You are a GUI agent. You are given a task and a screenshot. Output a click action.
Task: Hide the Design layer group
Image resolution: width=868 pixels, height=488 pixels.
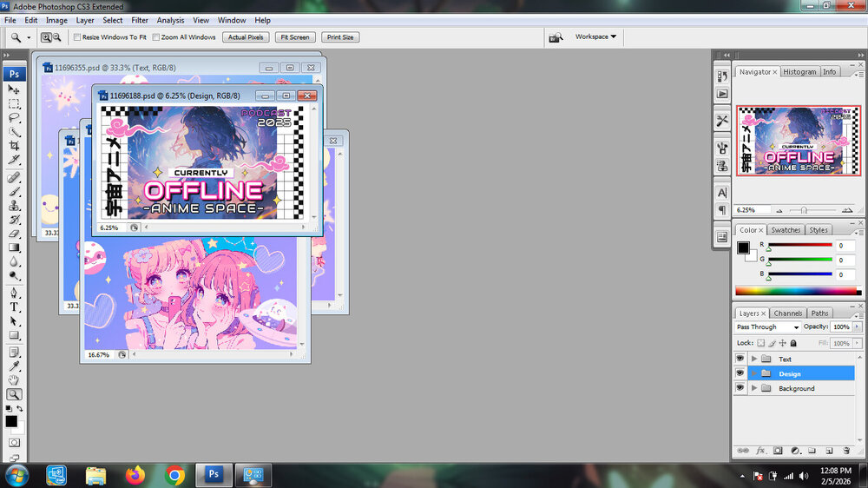[x=740, y=373]
